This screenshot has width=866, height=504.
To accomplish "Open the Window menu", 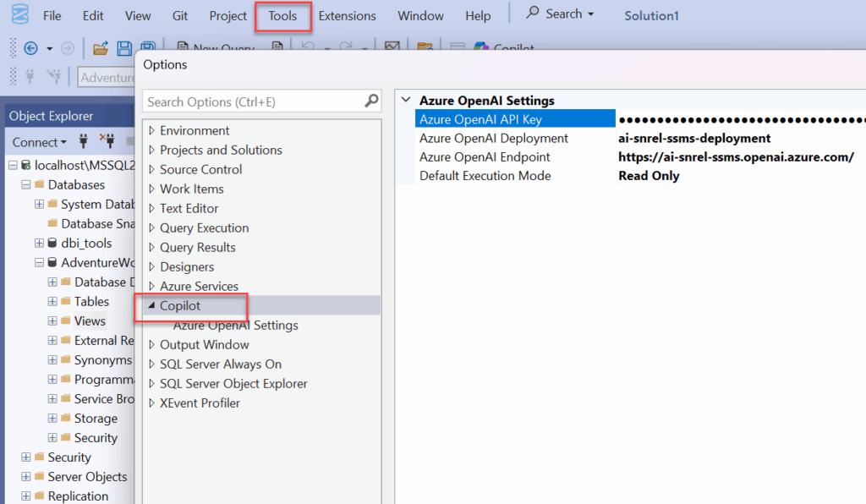I will click(x=420, y=15).
